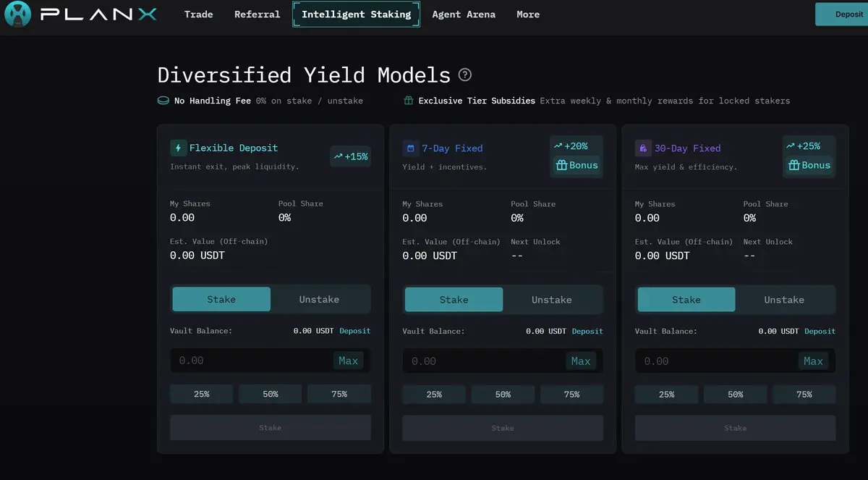Click the 30-Day Fixed lock icon

tap(643, 148)
